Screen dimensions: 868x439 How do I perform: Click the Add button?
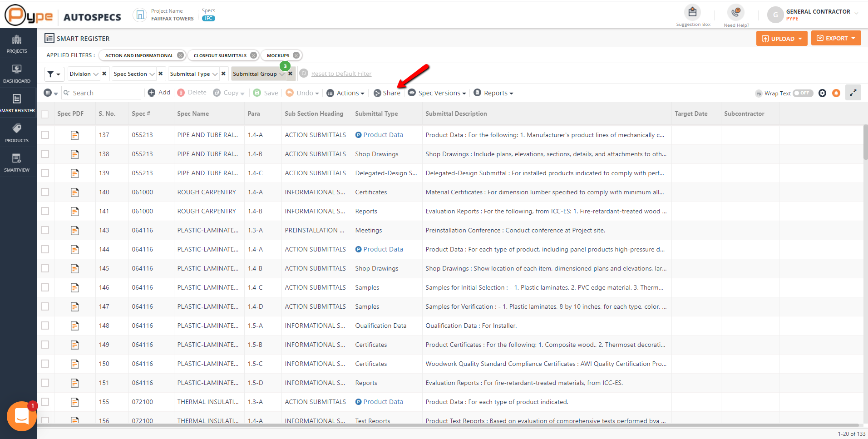coord(159,93)
